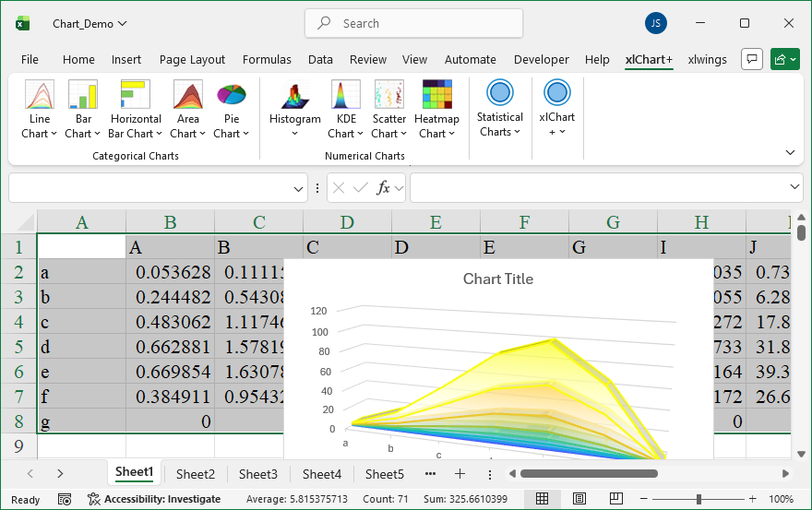Click Accessibility: Investigate in status bar
Image resolution: width=812 pixels, height=510 pixels.
tap(154, 499)
